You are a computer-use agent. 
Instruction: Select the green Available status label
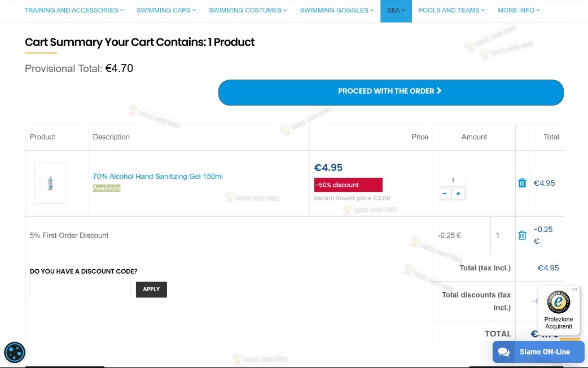pyautogui.click(x=107, y=188)
